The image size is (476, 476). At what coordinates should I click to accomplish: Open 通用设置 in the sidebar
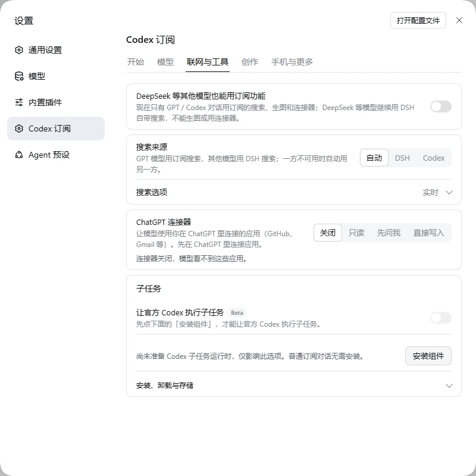(56, 50)
